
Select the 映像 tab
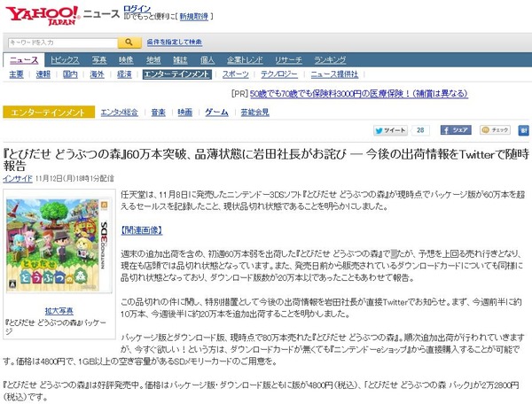point(126,60)
